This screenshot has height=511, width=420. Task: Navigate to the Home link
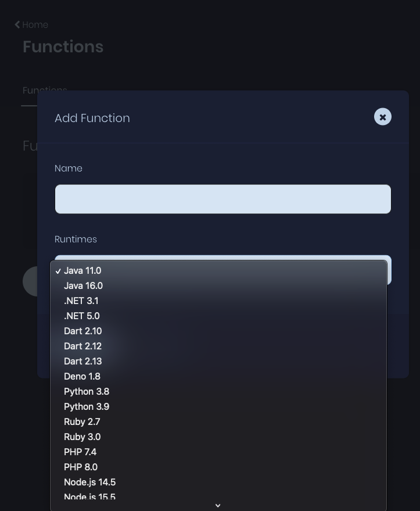35,24
